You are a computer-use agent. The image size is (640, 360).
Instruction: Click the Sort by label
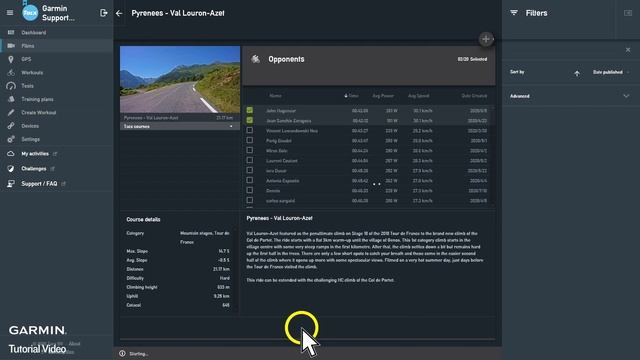coord(517,72)
